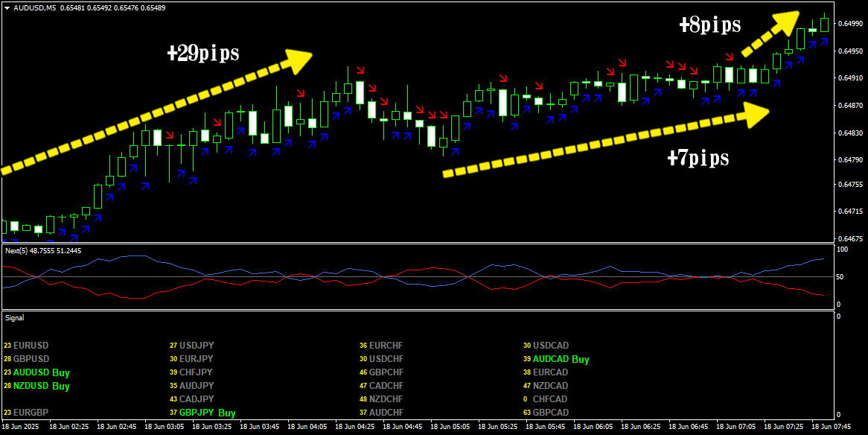The image size is (868, 435).
Task: Click the 18 Jun 07:45 time label
Action: pos(832,428)
